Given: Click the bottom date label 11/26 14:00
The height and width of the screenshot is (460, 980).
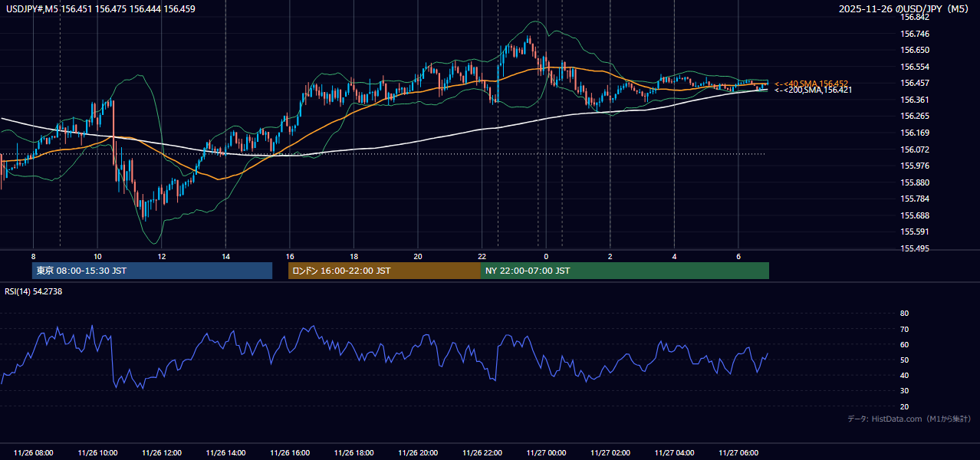Looking at the screenshot, I should point(226,453).
